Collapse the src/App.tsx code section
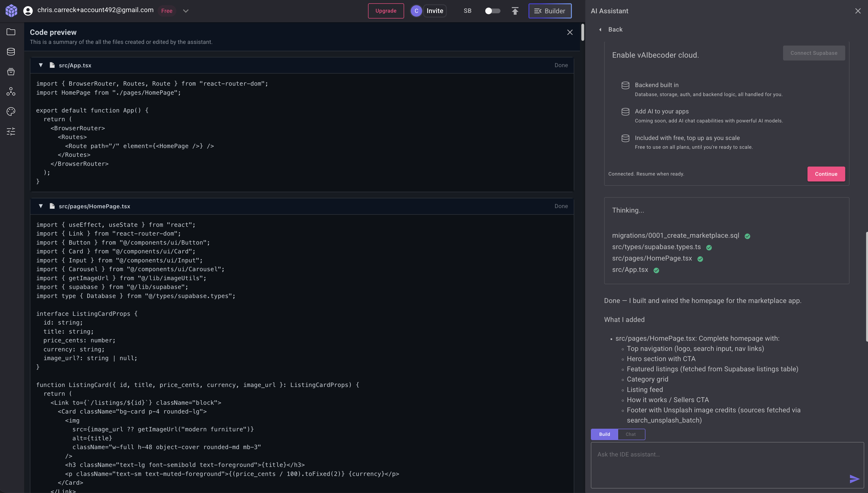This screenshot has height=493, width=868. [41, 65]
